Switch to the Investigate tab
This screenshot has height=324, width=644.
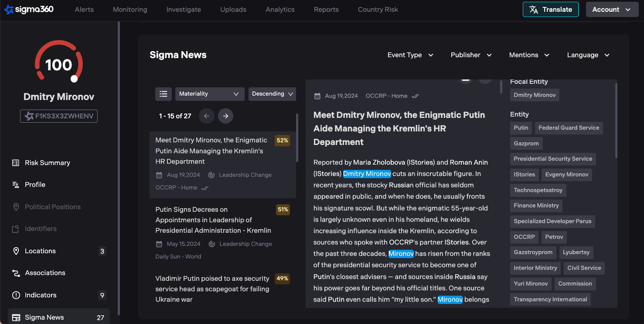click(x=184, y=10)
